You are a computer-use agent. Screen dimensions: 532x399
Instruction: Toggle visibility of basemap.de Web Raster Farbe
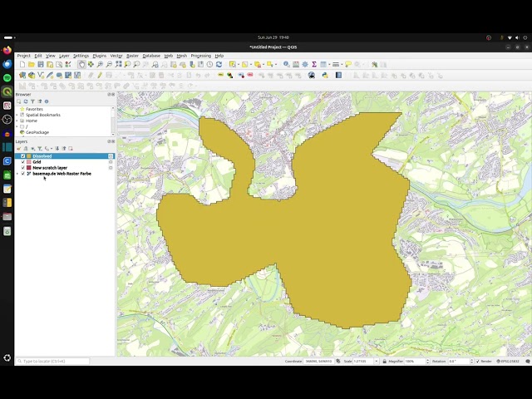point(23,174)
